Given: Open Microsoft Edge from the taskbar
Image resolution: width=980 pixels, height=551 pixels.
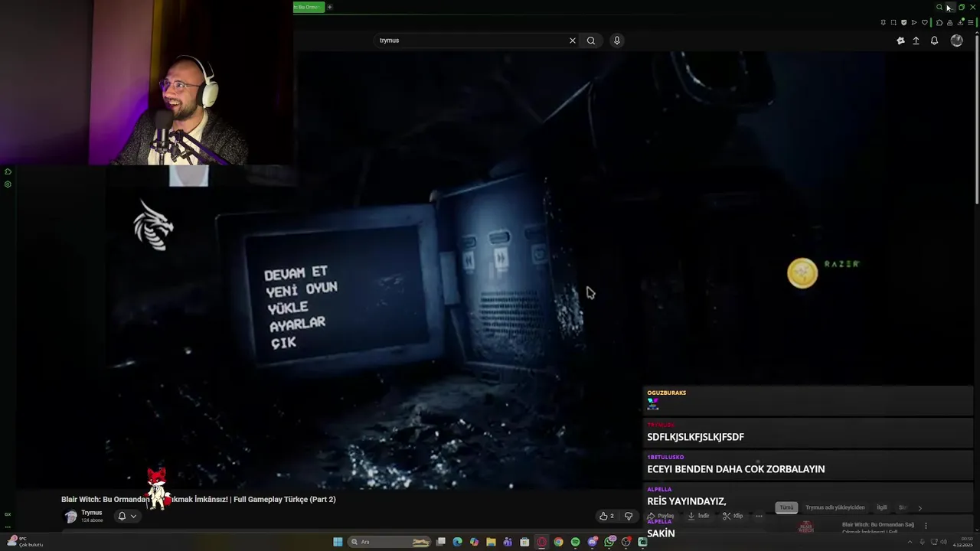Looking at the screenshot, I should pos(457,542).
